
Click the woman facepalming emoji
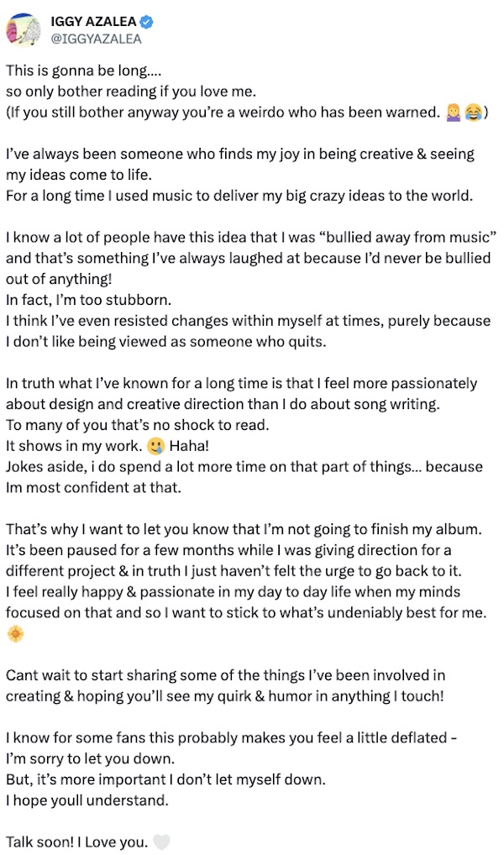[x=454, y=113]
